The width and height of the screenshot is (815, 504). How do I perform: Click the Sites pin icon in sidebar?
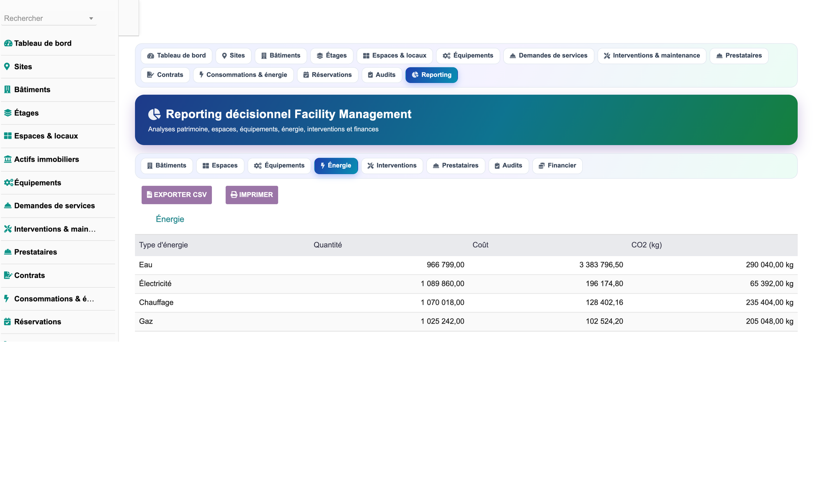tap(7, 67)
